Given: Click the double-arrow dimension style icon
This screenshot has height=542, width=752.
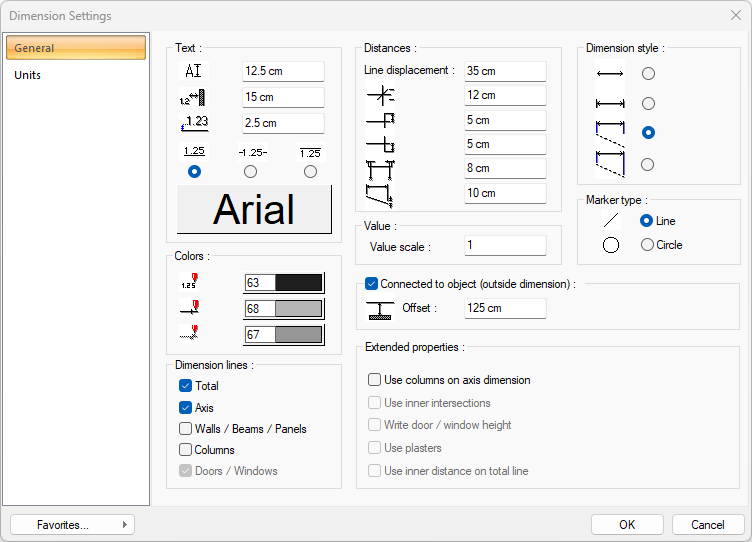Looking at the screenshot, I should [x=609, y=74].
